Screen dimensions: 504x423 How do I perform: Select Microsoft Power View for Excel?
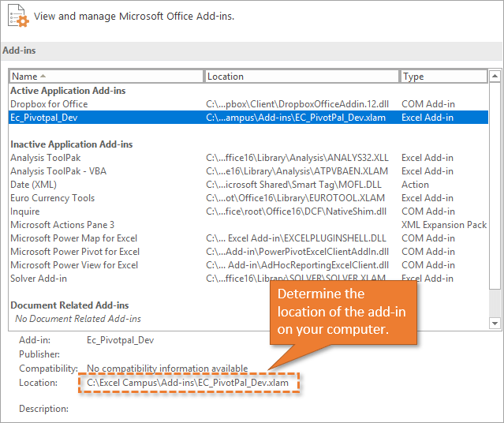click(x=74, y=265)
